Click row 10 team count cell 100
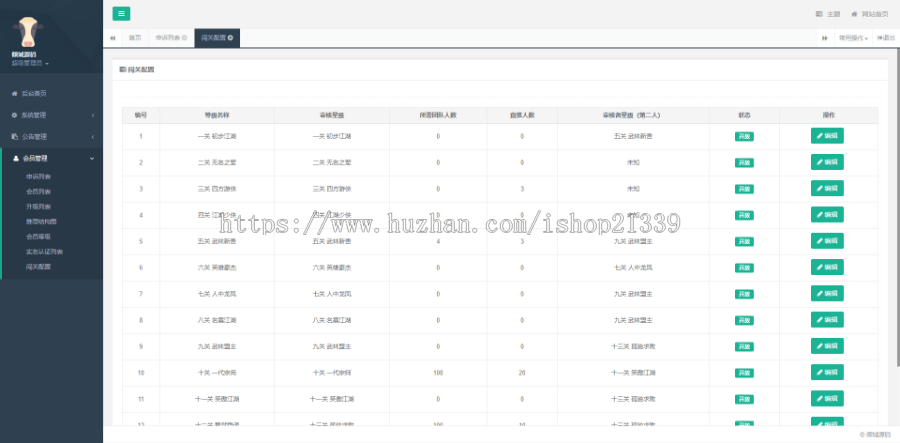This screenshot has width=900, height=443. 438,373
